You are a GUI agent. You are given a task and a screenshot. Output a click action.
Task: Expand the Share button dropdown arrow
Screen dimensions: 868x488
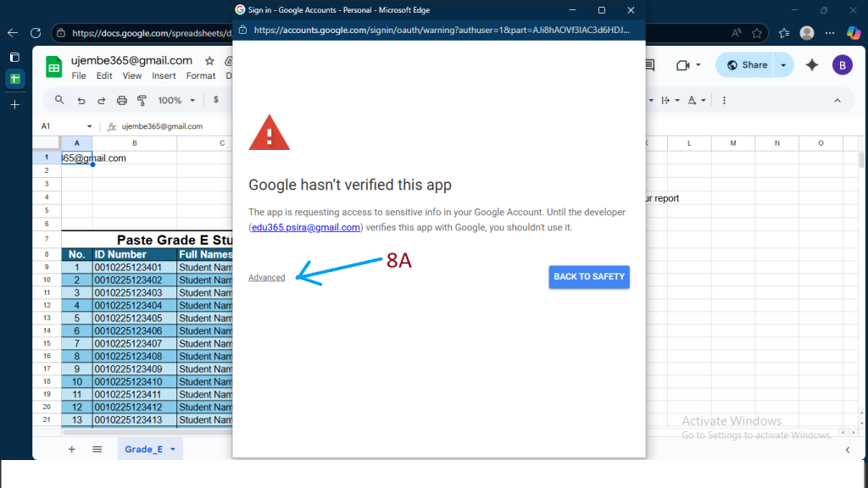click(x=783, y=65)
